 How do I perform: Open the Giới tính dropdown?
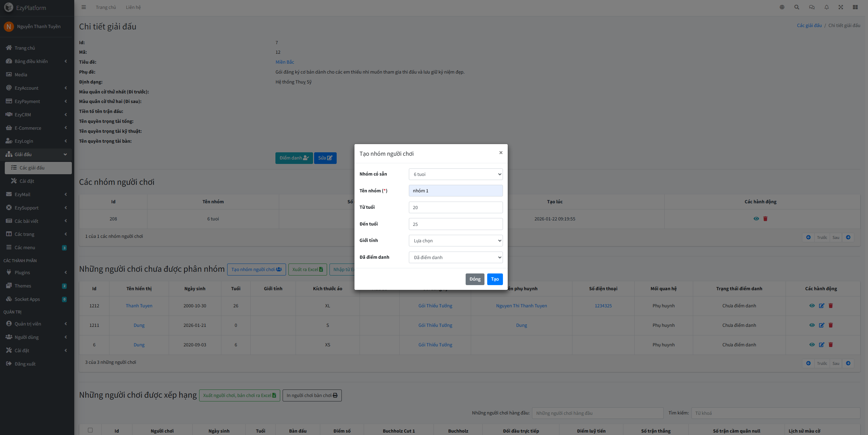[455, 241]
